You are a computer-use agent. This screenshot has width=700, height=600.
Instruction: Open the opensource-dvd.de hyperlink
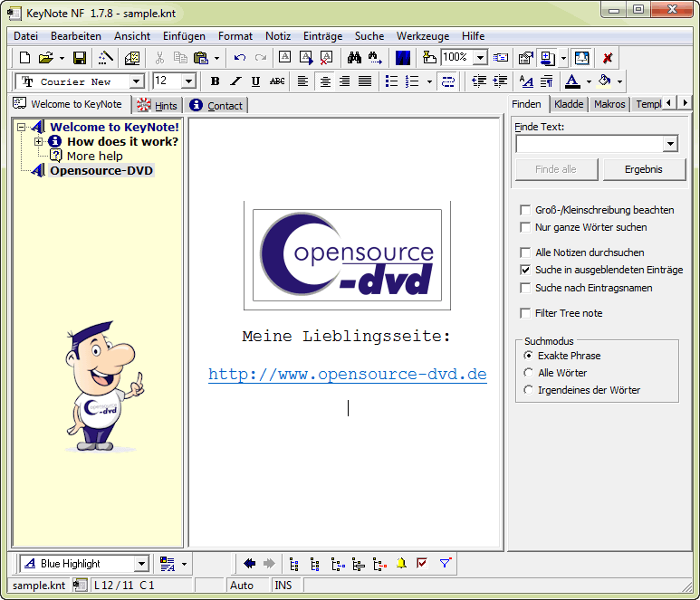coord(347,375)
